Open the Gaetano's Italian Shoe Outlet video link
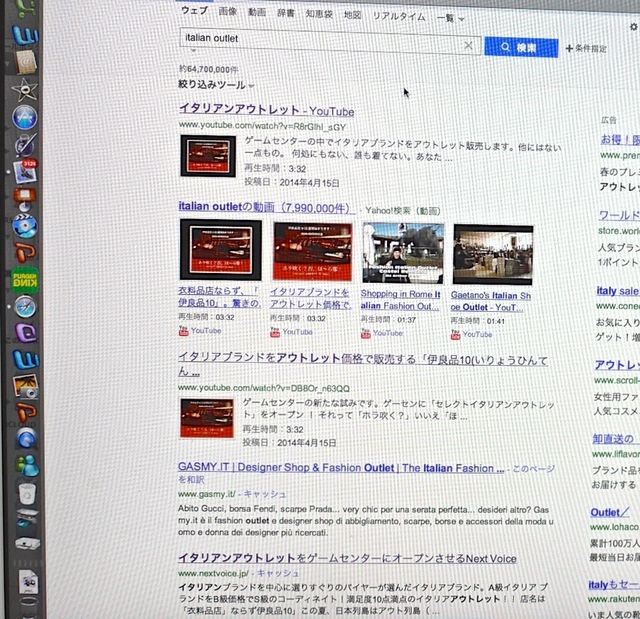Screen dimensions: 640x619 [x=491, y=301]
